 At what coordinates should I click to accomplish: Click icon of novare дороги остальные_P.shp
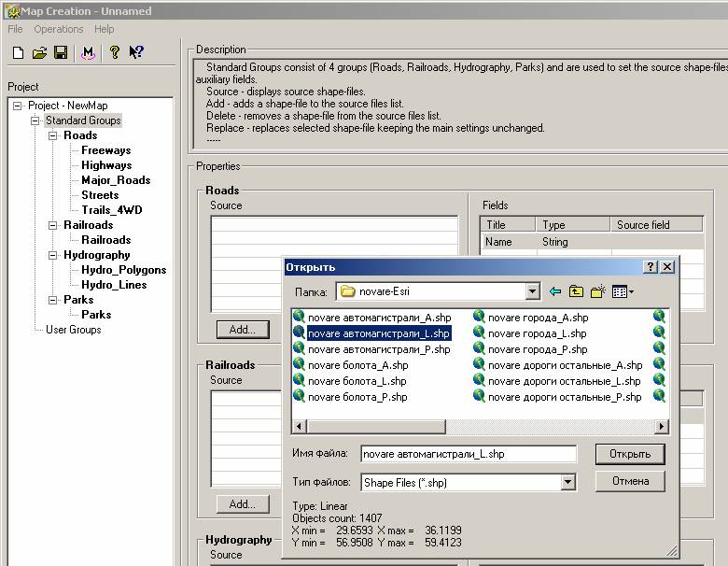[x=479, y=395]
